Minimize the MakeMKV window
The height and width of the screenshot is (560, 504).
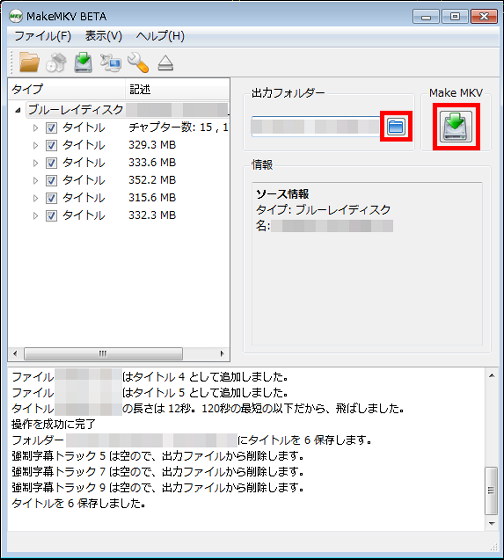[426, 16]
